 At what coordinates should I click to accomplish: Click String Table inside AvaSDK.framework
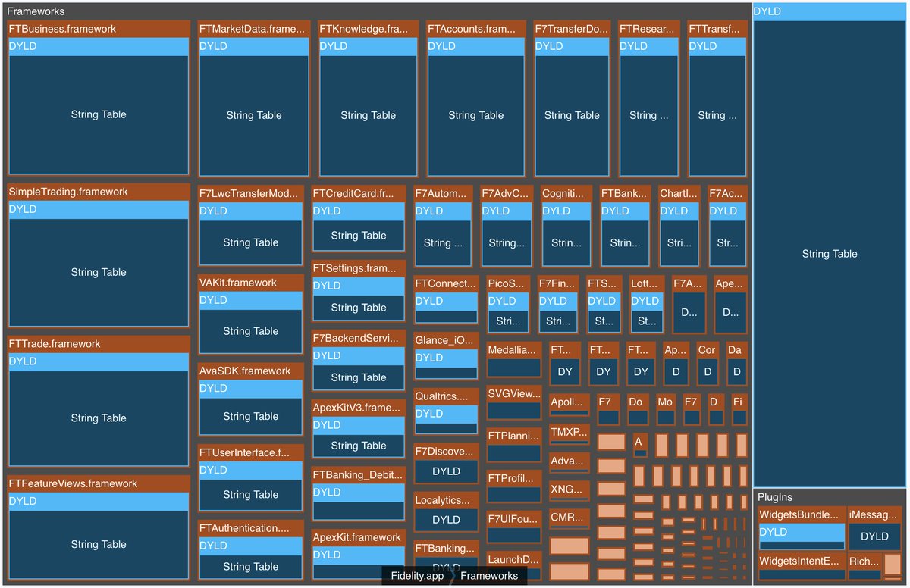251,416
